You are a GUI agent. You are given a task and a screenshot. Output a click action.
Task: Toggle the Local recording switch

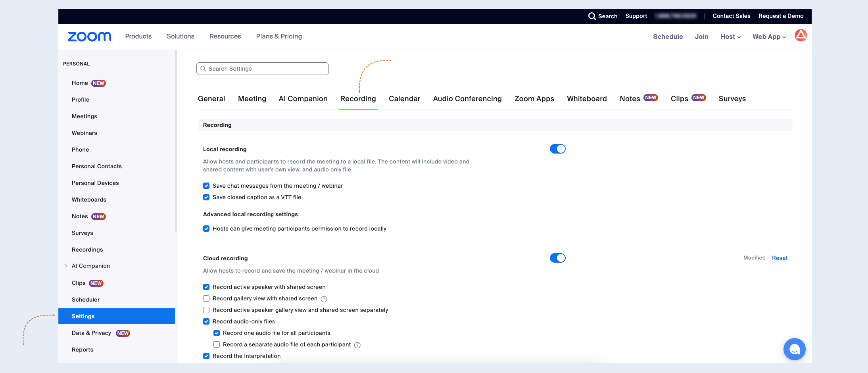(557, 149)
